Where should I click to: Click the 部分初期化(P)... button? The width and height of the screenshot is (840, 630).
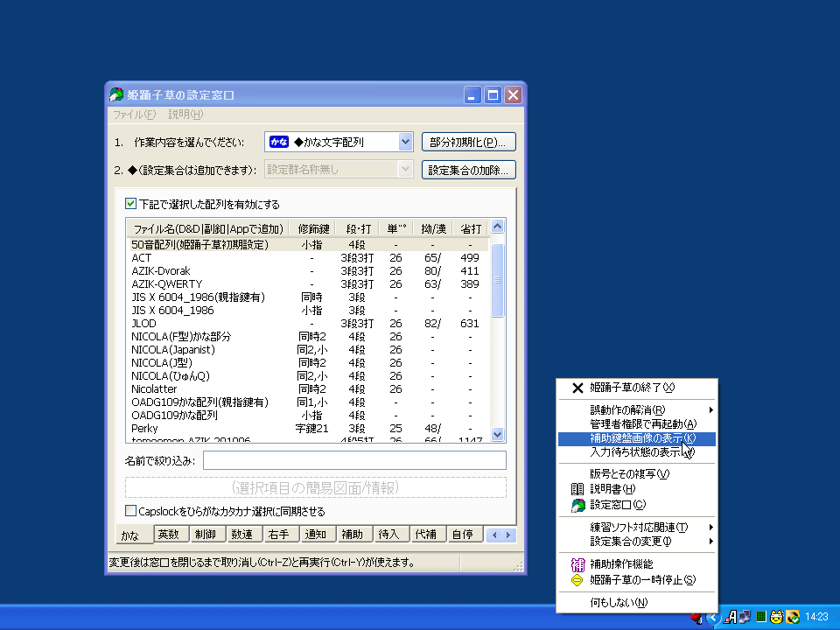469,142
